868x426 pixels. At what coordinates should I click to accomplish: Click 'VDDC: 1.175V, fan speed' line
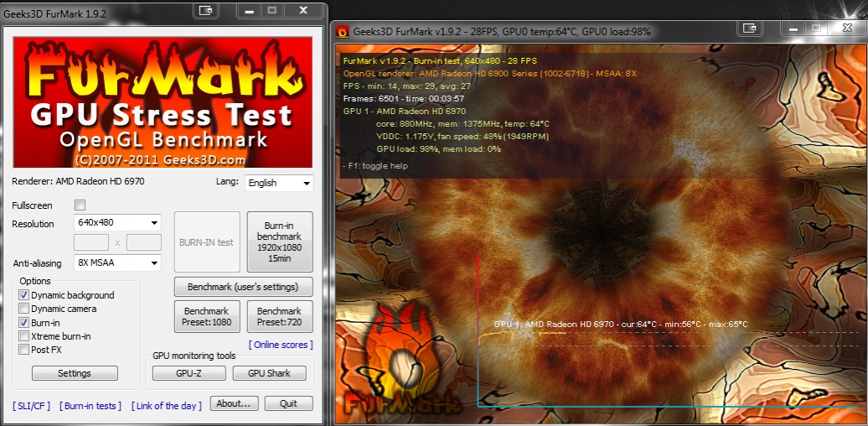pyautogui.click(x=462, y=137)
